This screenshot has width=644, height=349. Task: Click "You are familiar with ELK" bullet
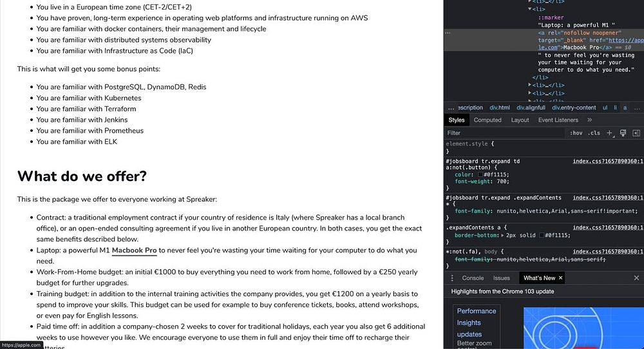(x=77, y=142)
